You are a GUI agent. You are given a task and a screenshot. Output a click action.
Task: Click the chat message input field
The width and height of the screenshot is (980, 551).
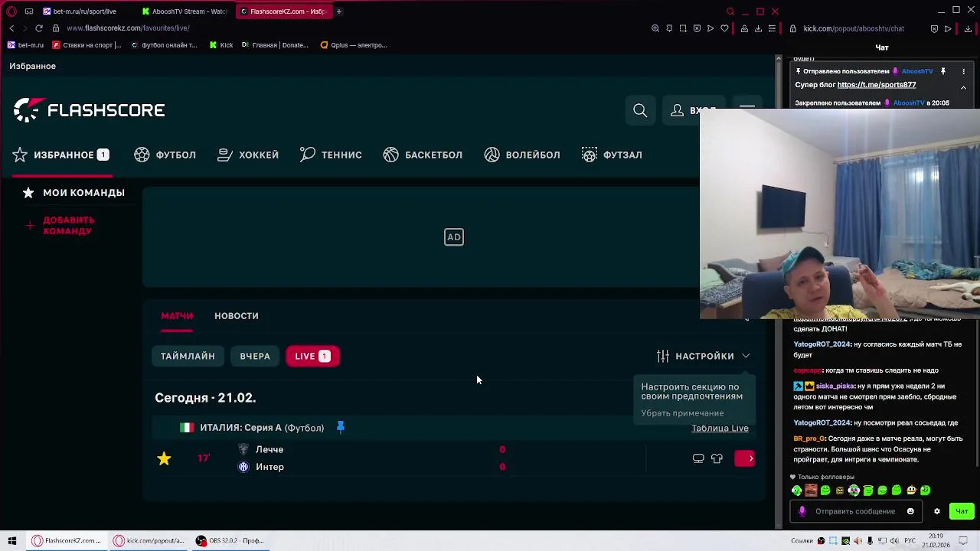[x=855, y=511]
